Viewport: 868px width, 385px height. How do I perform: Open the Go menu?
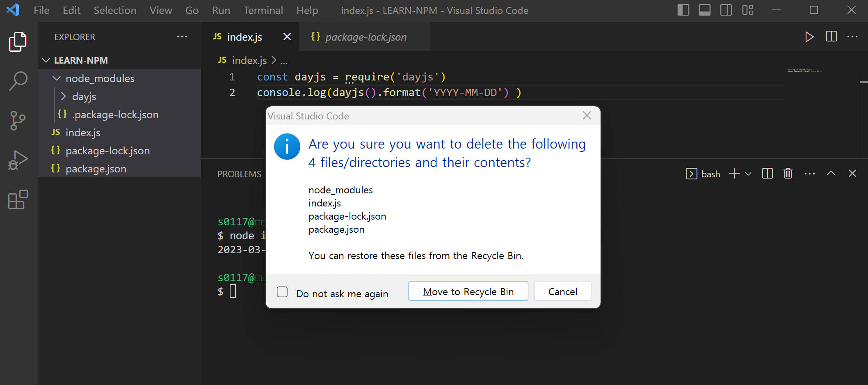(x=192, y=10)
